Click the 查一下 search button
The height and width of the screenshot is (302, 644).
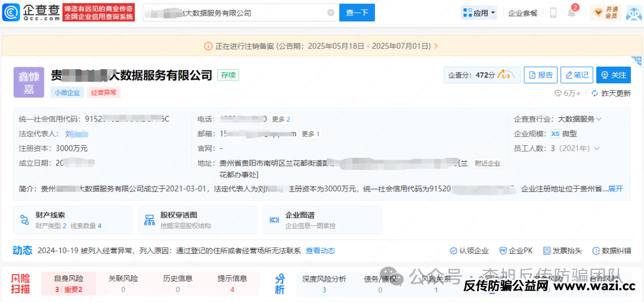(x=357, y=13)
